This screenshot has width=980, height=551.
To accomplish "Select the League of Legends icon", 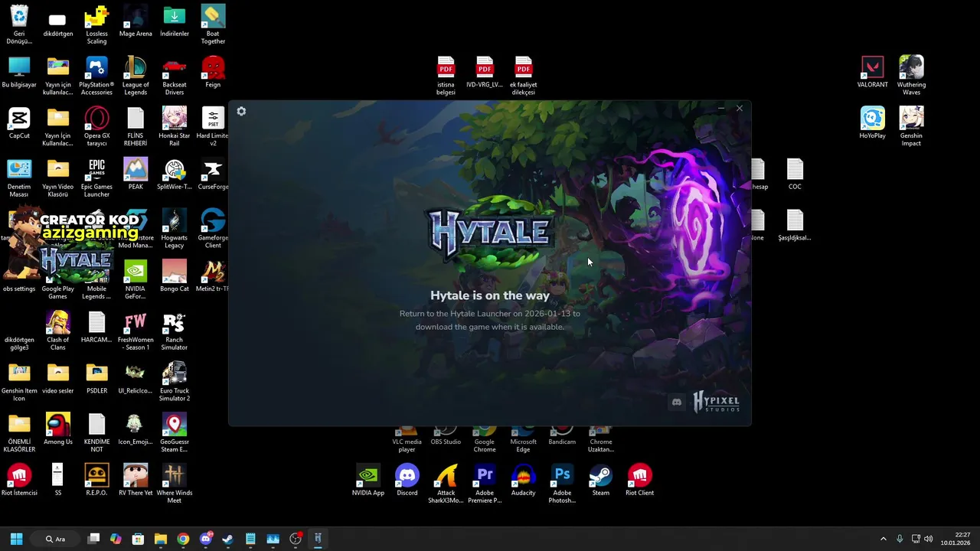I will 136,75.
